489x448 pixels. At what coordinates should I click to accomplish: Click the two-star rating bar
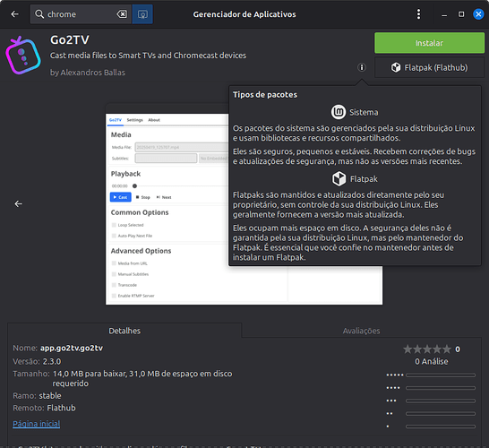(x=441, y=414)
